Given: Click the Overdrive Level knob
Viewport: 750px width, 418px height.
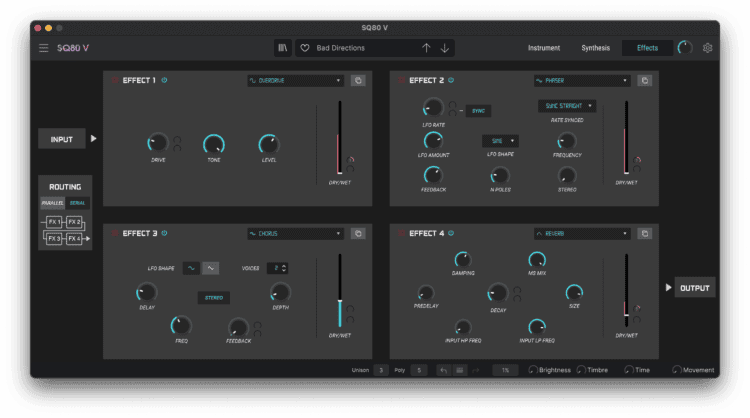Looking at the screenshot, I should tap(269, 144).
